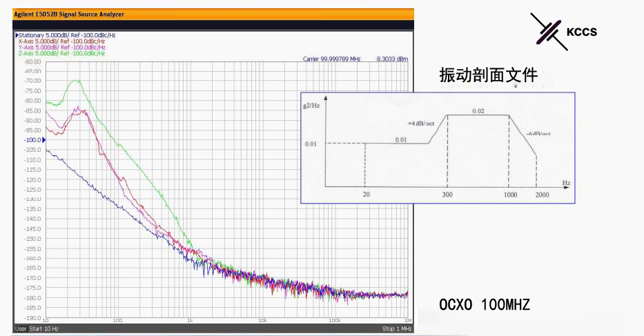Viewport: 644px width, 336px height.
Task: Click the 2000 Hz tick in vibration profile
Action: pyautogui.click(x=542, y=195)
